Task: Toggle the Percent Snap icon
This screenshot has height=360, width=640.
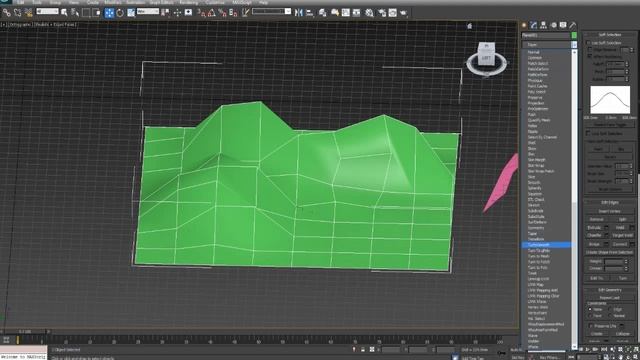Action: click(x=222, y=13)
